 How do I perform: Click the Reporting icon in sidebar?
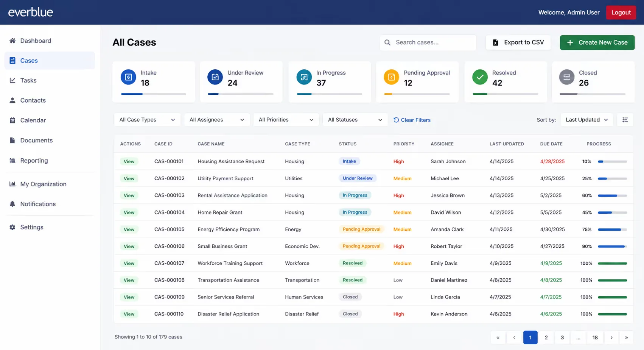(12, 160)
